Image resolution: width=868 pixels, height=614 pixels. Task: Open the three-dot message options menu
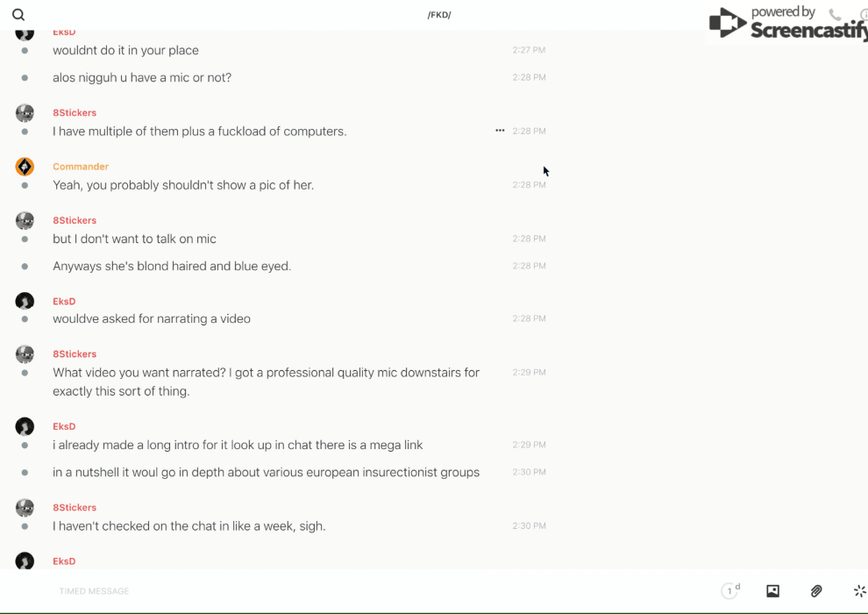click(x=500, y=131)
